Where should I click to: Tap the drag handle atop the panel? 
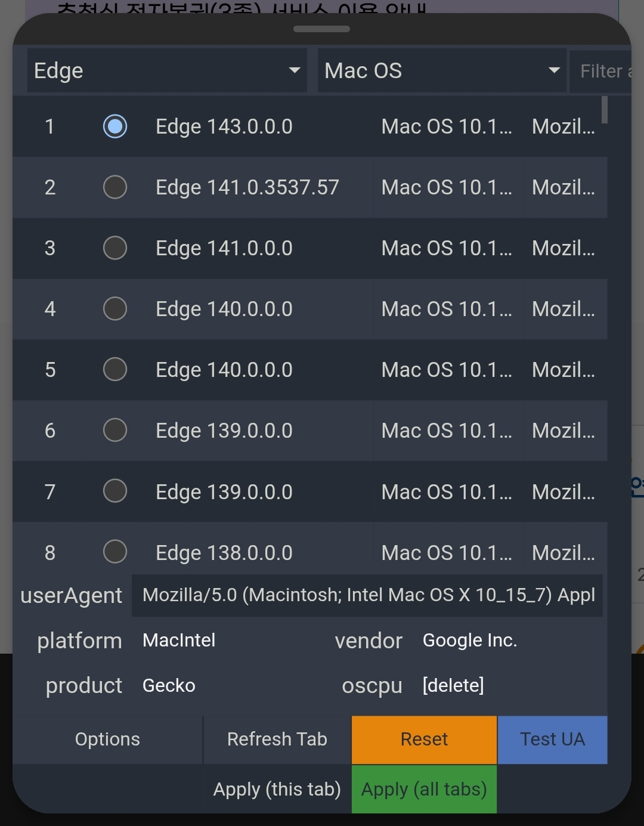coord(322,29)
